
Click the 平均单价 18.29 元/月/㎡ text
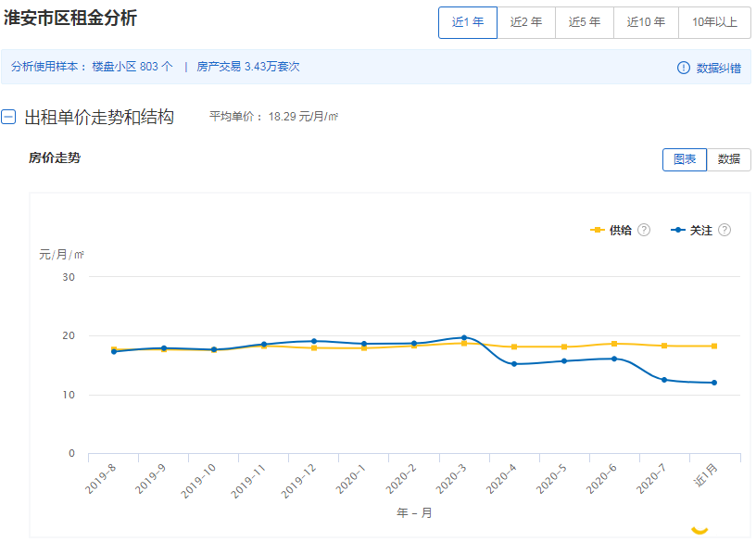[x=273, y=117]
